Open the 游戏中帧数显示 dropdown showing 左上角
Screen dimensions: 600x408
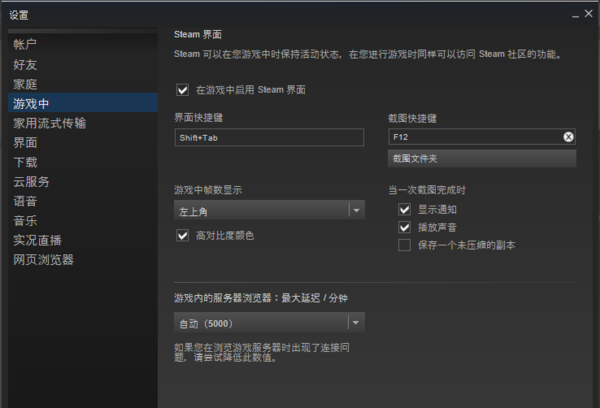[269, 210]
